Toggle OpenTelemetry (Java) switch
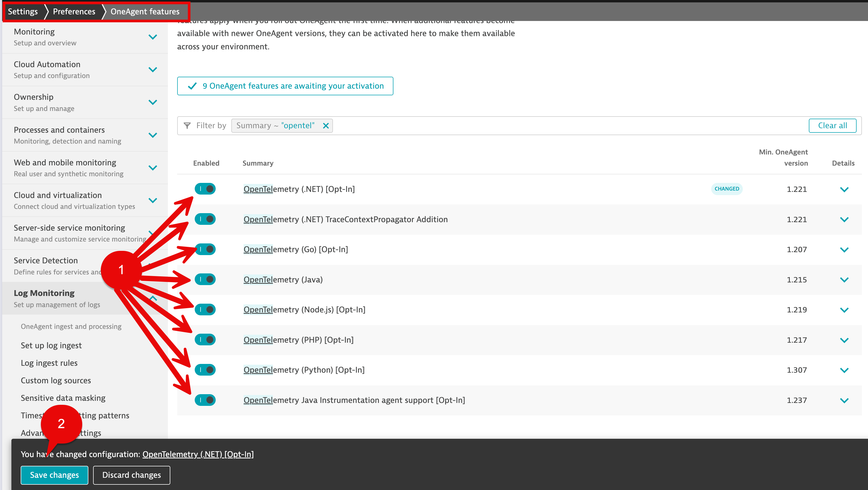The image size is (868, 490). (x=205, y=279)
